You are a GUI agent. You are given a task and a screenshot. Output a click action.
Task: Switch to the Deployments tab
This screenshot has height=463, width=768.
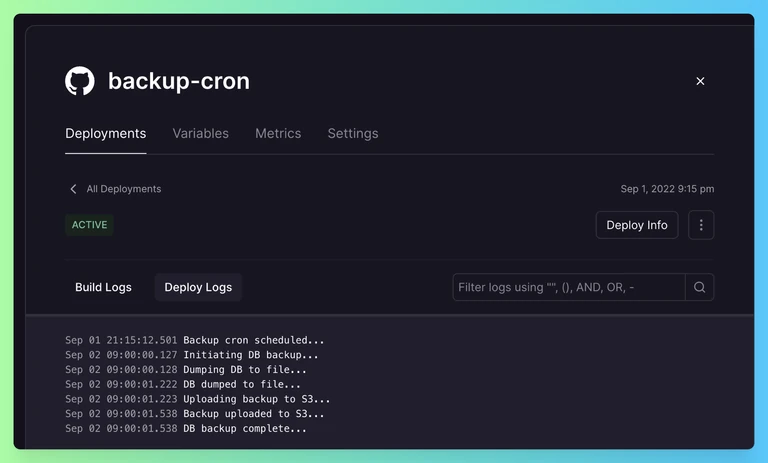click(x=105, y=133)
